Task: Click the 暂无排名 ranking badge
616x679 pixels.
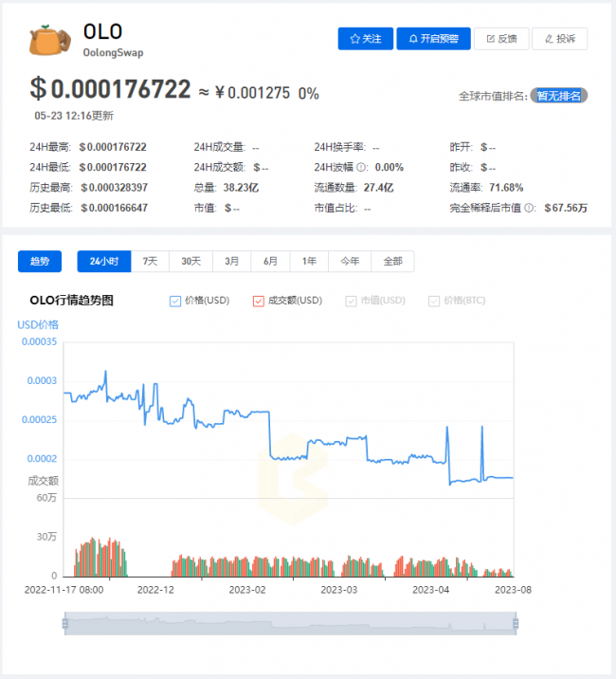Action: (x=558, y=96)
